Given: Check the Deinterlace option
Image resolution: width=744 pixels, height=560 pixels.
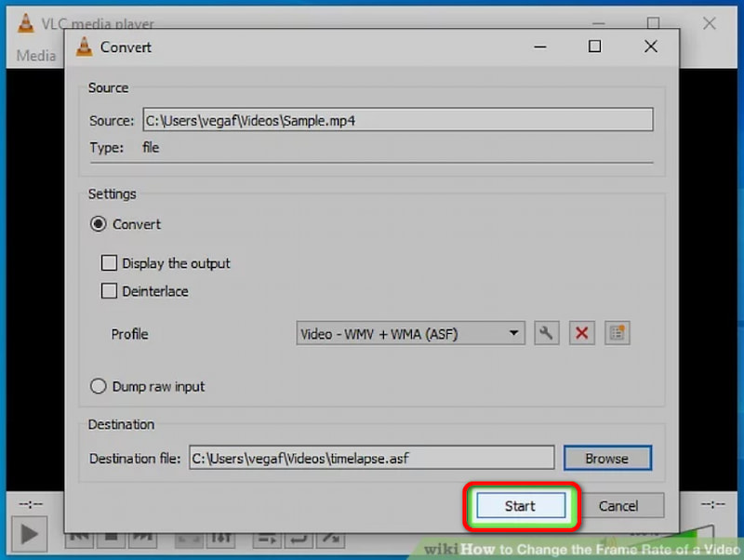Looking at the screenshot, I should pos(109,291).
